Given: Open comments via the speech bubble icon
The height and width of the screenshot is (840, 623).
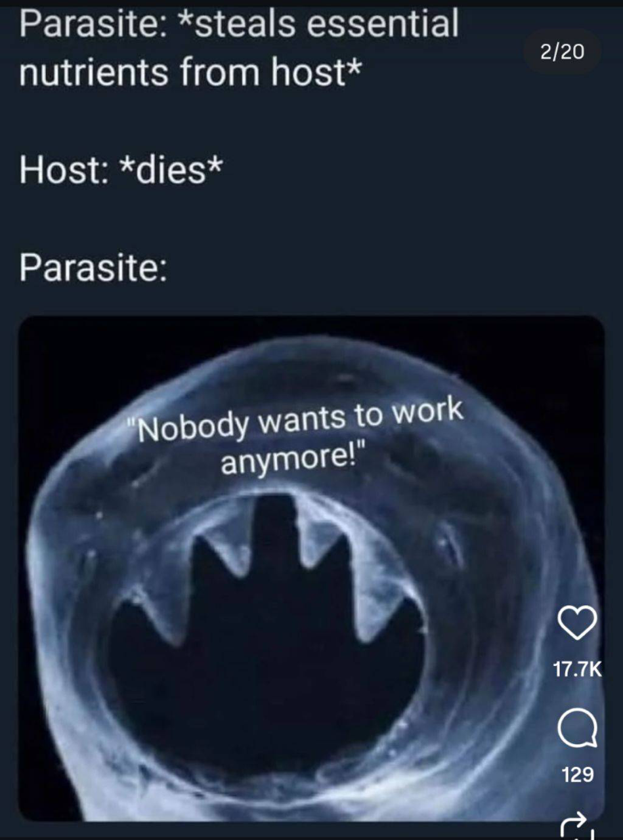Looking at the screenshot, I should click(577, 728).
